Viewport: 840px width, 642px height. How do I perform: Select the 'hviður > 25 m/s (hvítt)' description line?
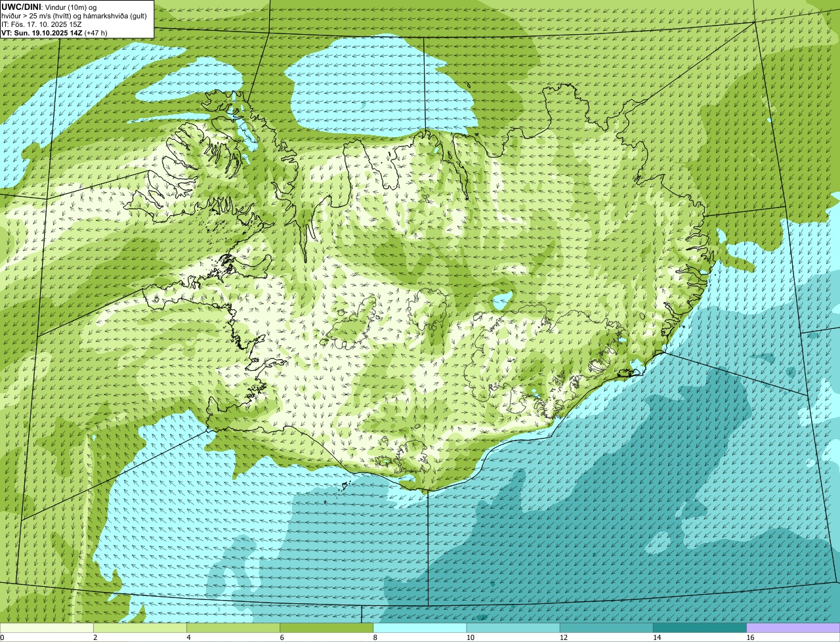[74, 16]
